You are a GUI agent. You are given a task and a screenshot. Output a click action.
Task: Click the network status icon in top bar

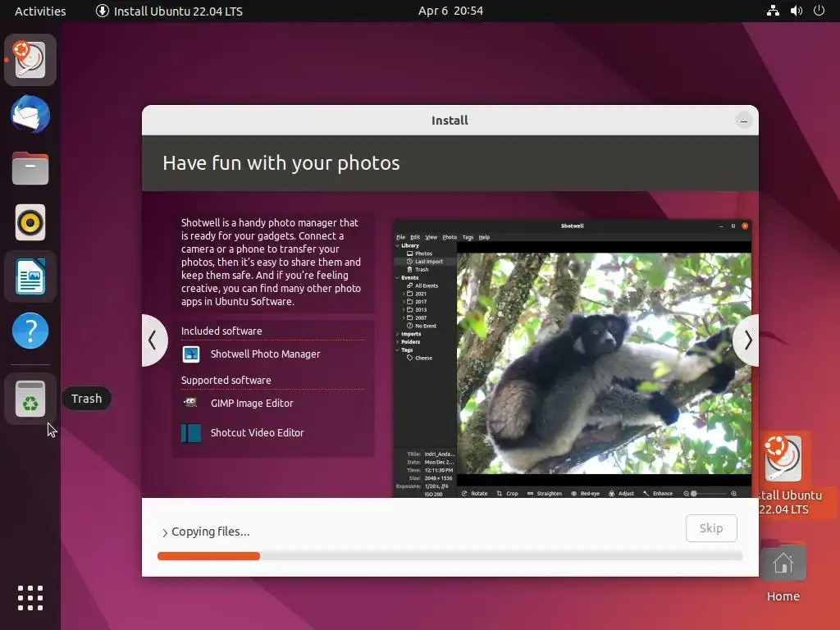coord(773,11)
